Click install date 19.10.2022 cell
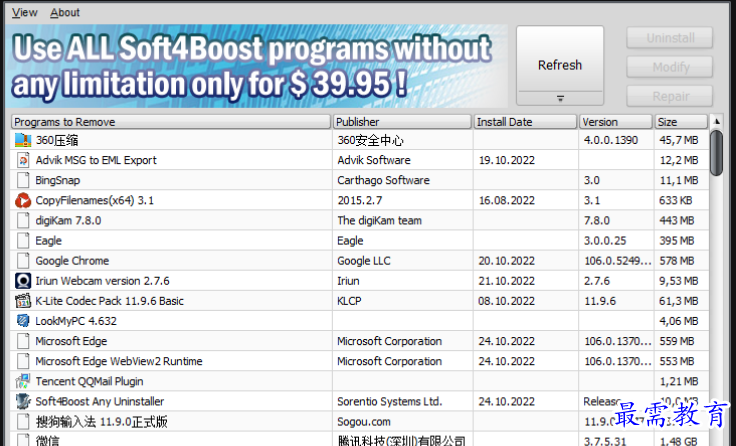 (x=506, y=160)
